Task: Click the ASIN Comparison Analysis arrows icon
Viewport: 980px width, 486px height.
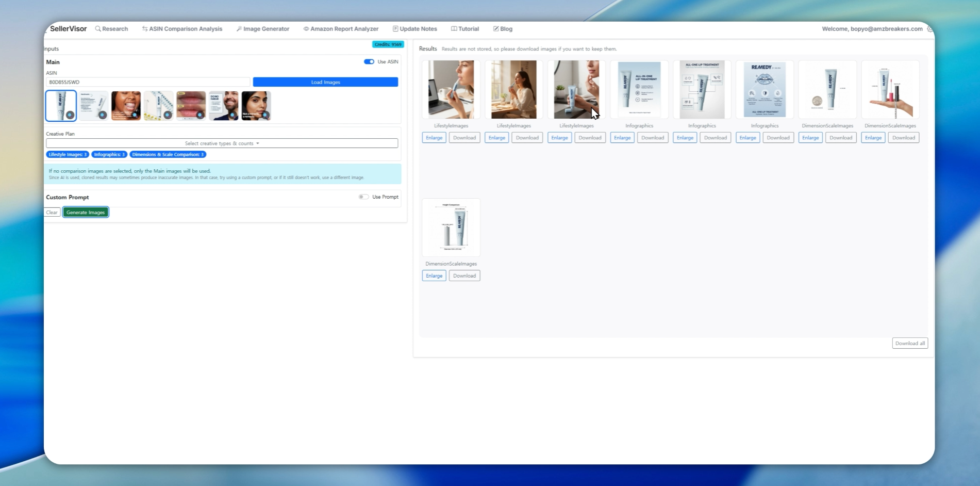Action: (x=145, y=29)
